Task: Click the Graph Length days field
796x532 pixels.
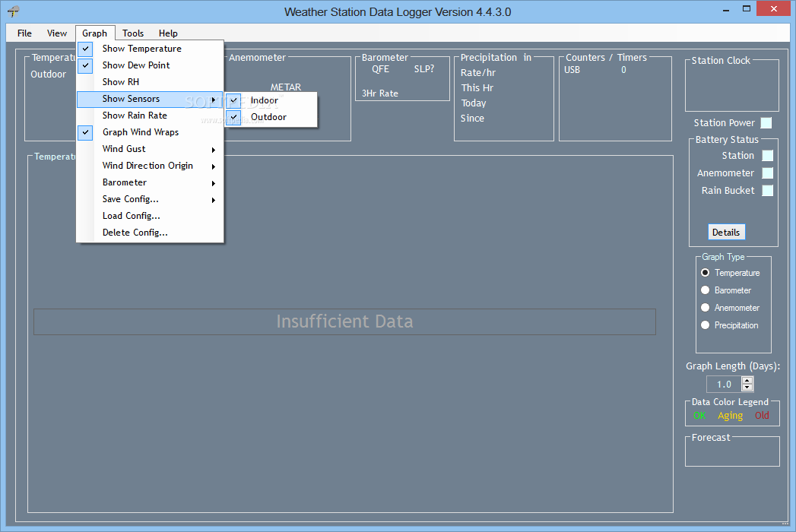Action: point(725,385)
